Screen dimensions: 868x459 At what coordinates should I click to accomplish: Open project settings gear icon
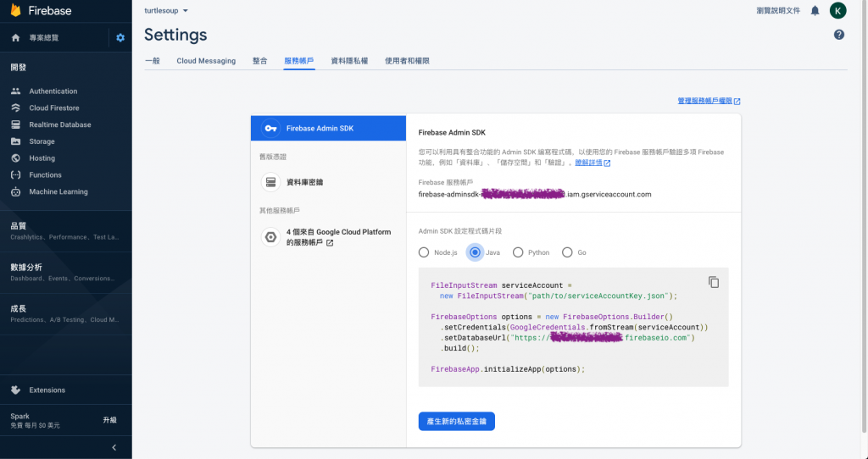point(120,37)
